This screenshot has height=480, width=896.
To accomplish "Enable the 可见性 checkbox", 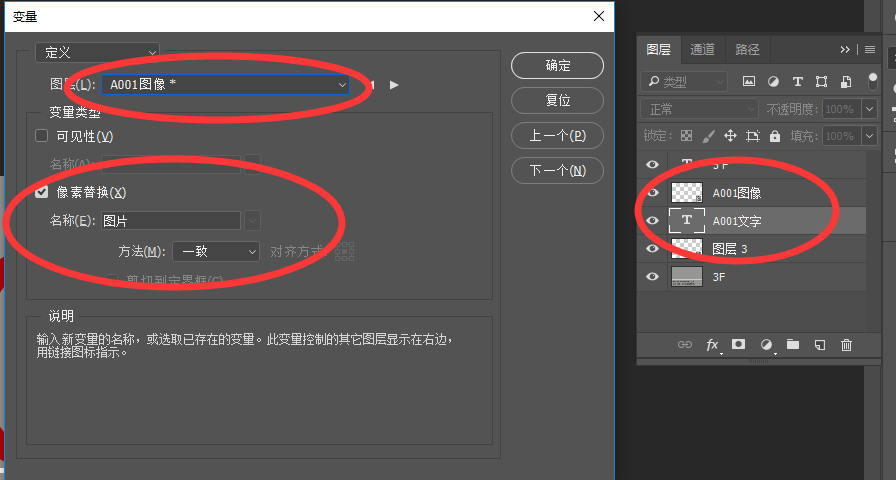I will click(42, 136).
